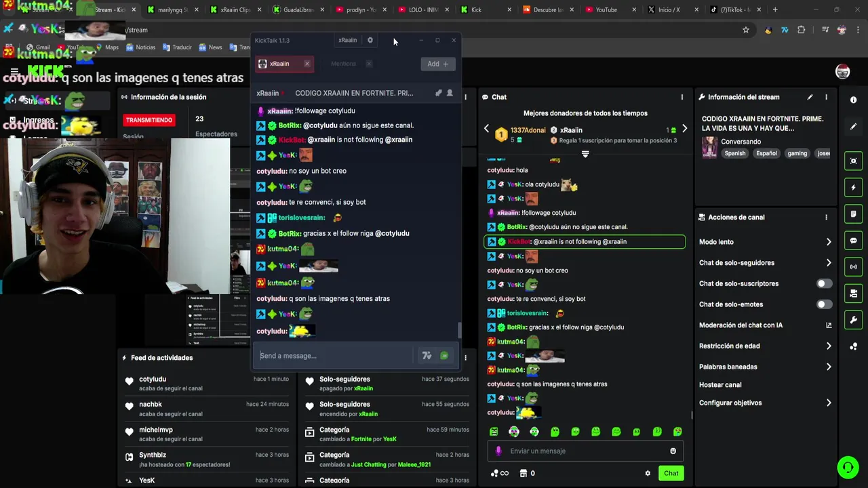Collapse the top donors leaderboard
The image size is (868, 488).
point(585,154)
